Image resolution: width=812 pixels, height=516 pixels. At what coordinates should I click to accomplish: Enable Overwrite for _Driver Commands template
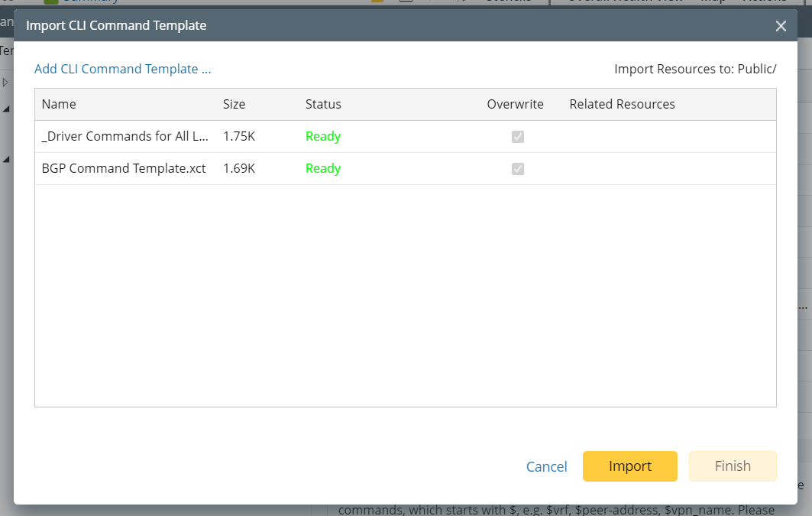click(x=518, y=136)
